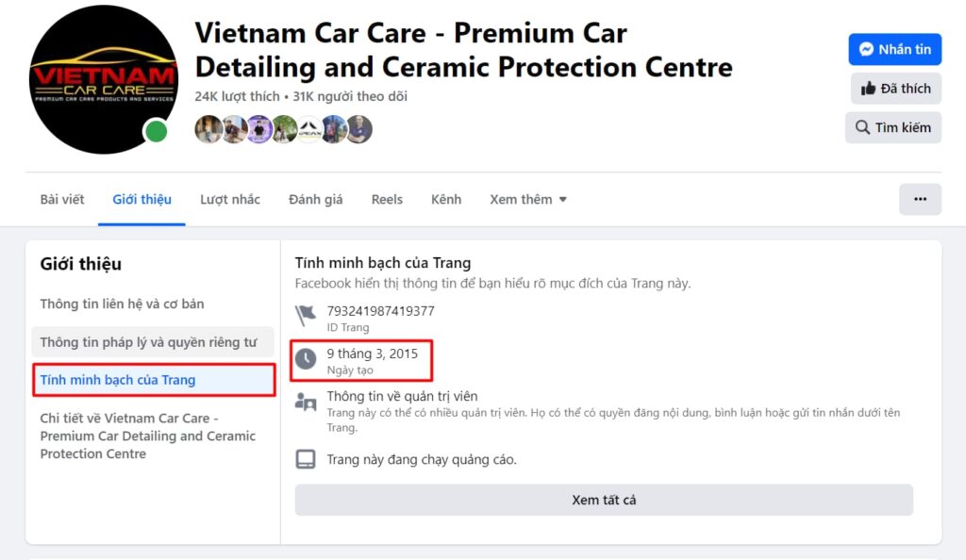Select the Tính minh bạch của Trang option
This screenshot has width=966, height=560.
click(123, 380)
